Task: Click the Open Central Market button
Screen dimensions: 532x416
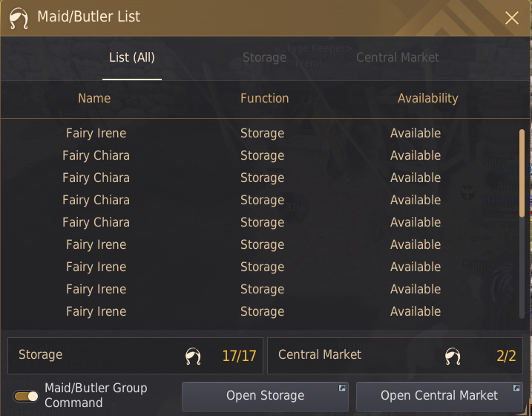Action: click(x=439, y=396)
